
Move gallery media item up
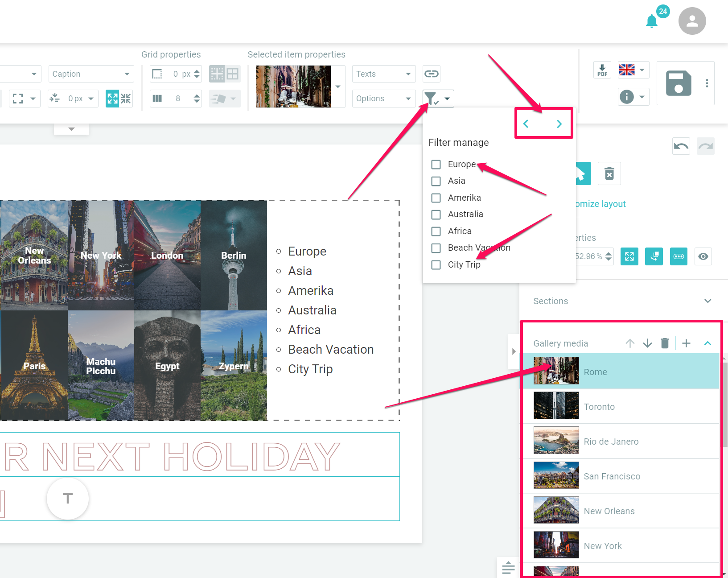point(630,343)
